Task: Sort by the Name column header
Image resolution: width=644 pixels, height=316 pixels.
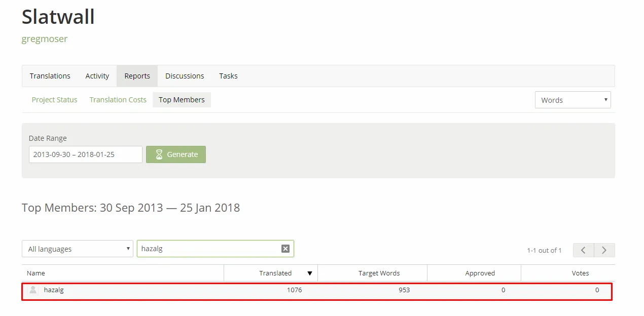Action: point(123,273)
